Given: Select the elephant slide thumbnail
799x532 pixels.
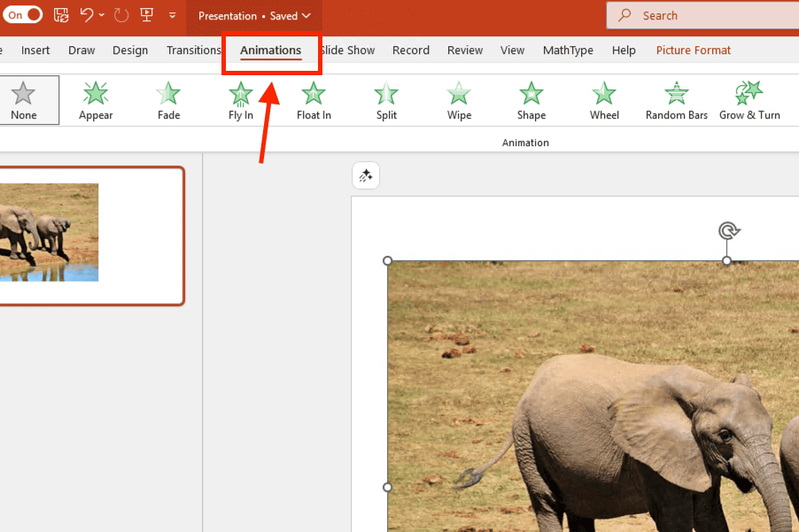Looking at the screenshot, I should pos(89,235).
